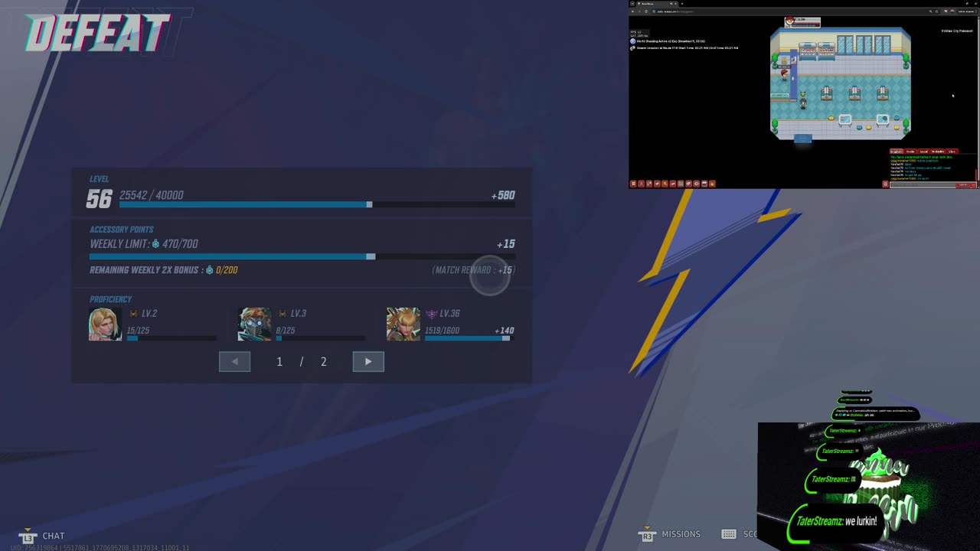Click the 25542 / 40000 level text
Screen dimensions: 980x551
(x=152, y=195)
